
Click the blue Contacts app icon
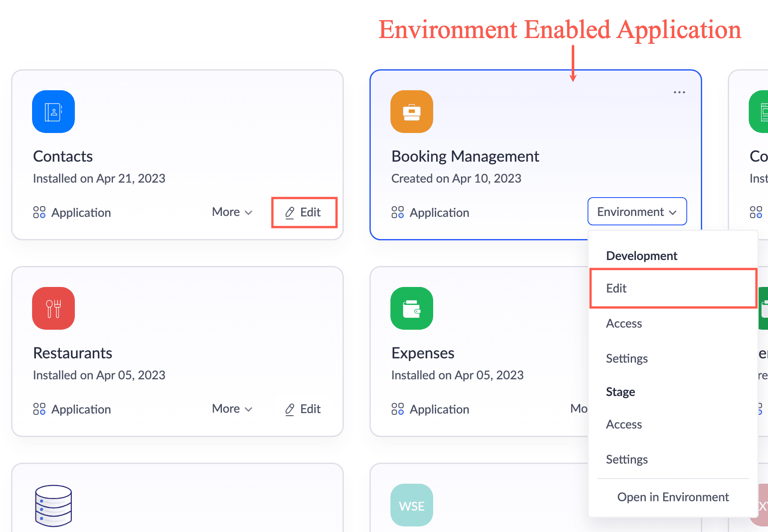(x=53, y=112)
